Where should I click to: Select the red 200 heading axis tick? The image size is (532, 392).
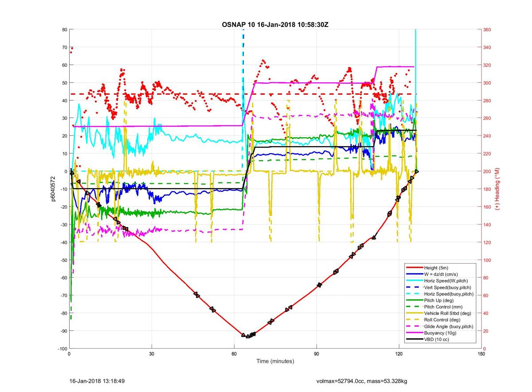(x=488, y=171)
